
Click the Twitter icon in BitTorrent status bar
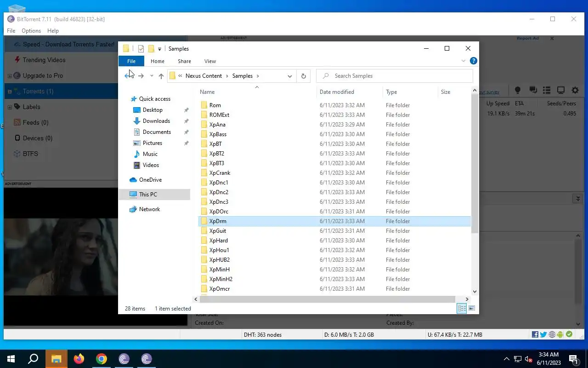(x=543, y=334)
